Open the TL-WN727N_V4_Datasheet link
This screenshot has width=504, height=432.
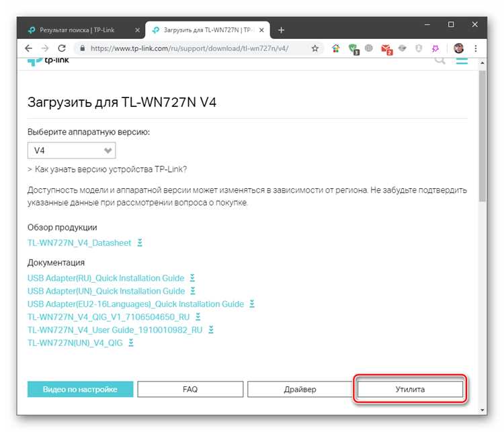click(x=79, y=243)
